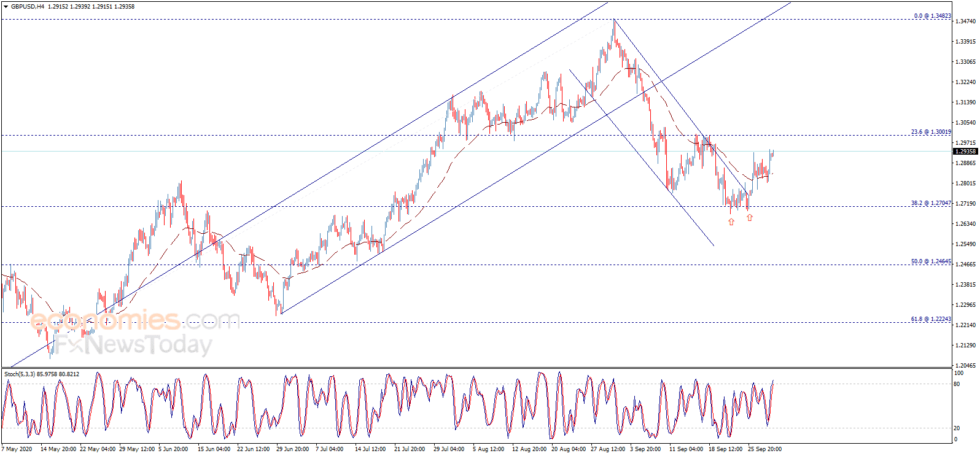
Task: Click price axis value 1.32240
Action: tap(966, 82)
